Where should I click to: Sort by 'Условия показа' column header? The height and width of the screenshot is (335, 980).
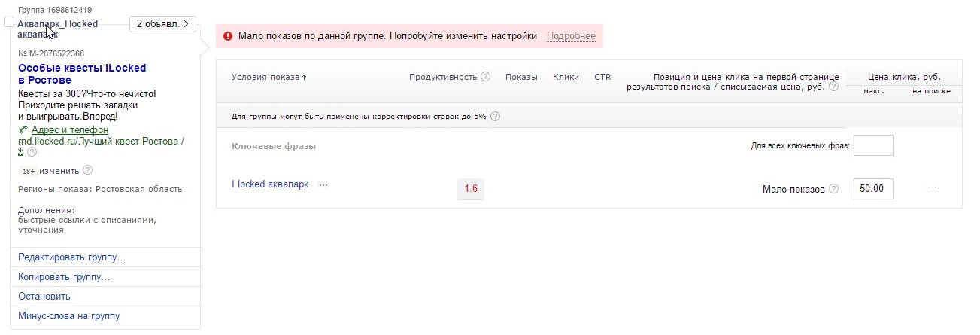269,77
